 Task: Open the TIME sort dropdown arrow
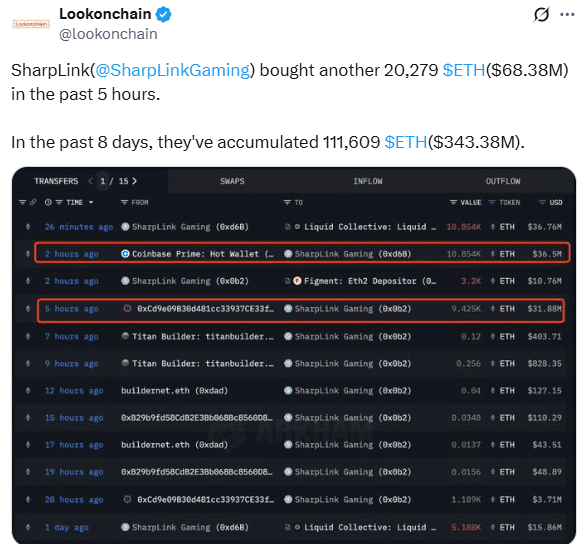pos(91,203)
